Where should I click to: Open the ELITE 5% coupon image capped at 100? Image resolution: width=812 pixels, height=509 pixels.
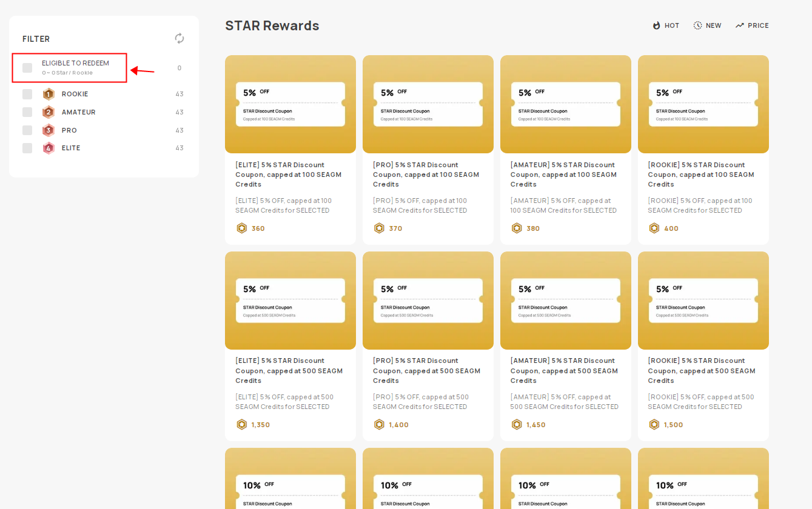(290, 104)
